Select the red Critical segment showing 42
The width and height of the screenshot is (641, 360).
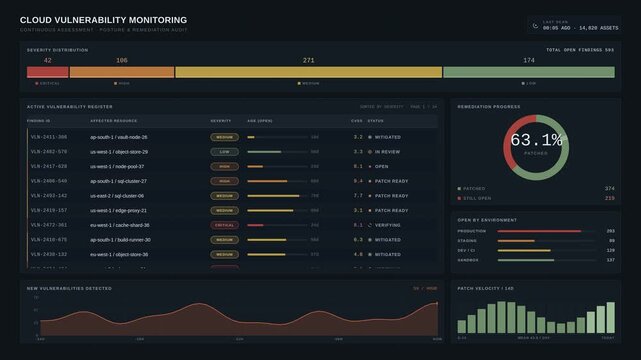(x=47, y=72)
